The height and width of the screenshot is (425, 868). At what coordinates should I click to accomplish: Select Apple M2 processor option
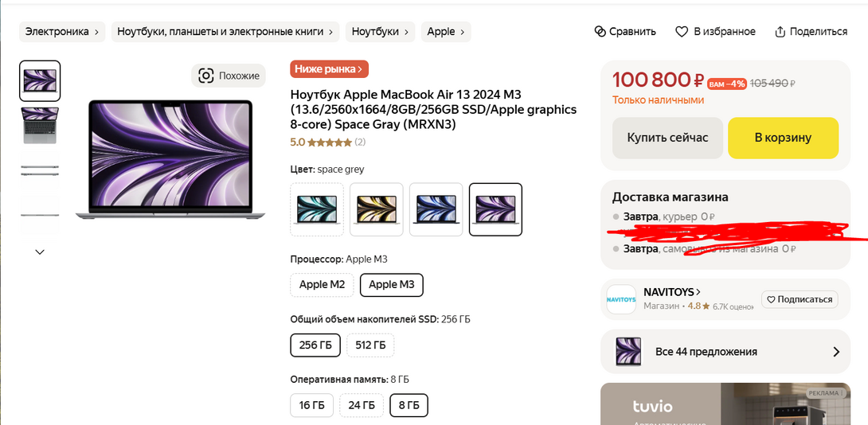coord(322,284)
